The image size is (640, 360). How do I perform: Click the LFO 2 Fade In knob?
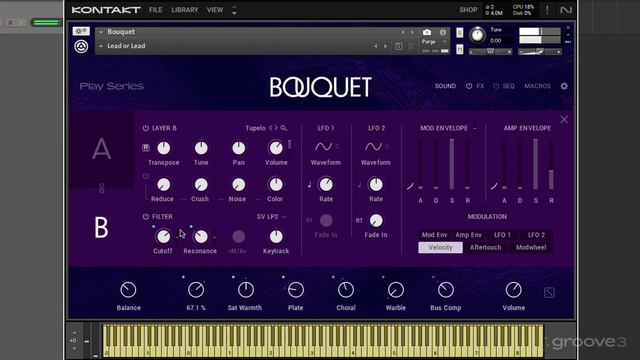tap(376, 221)
